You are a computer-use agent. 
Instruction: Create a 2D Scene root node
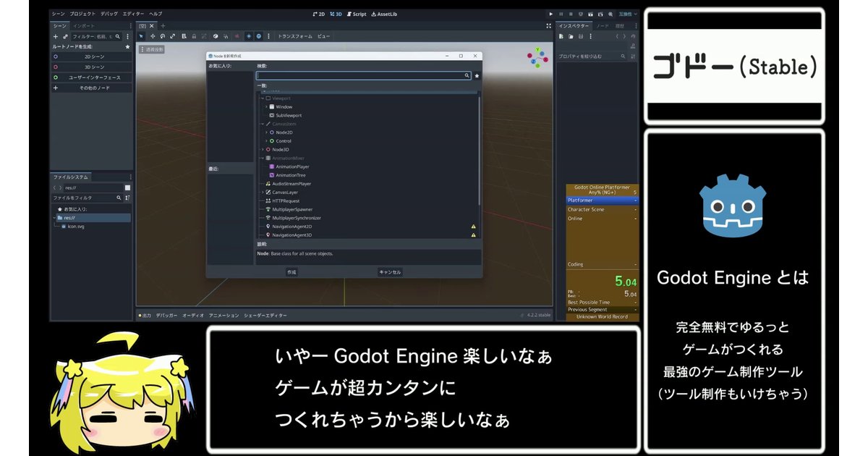91,56
